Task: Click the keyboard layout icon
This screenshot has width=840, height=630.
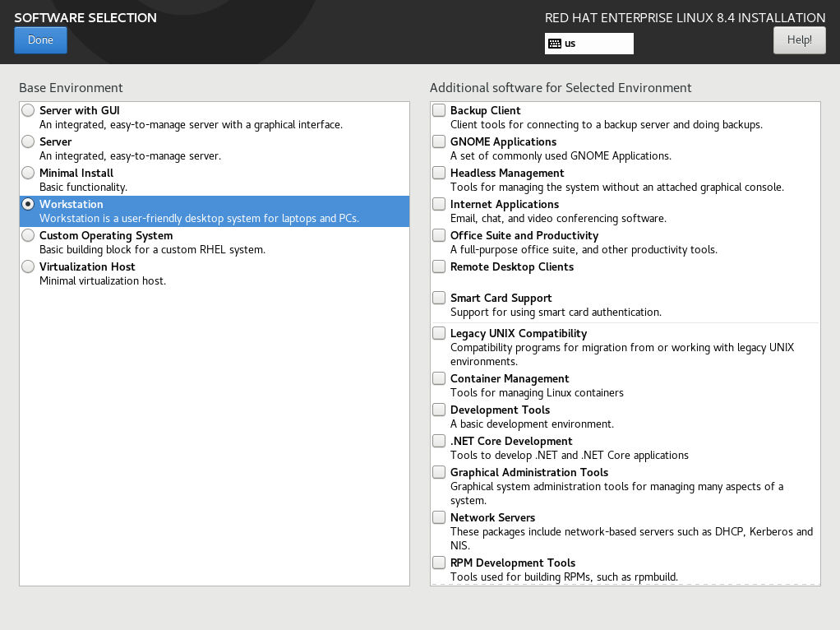Action: coord(555,44)
